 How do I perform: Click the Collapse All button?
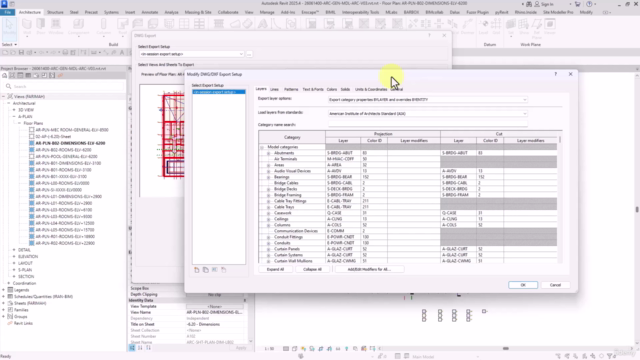click(313, 269)
